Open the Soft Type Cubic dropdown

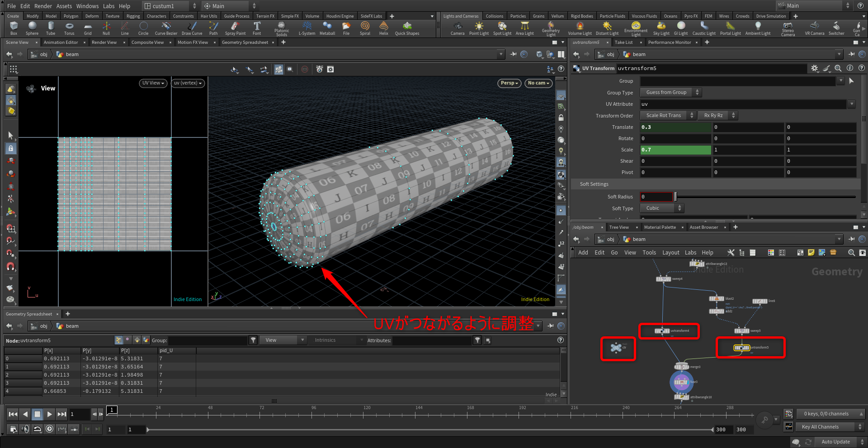tap(661, 208)
